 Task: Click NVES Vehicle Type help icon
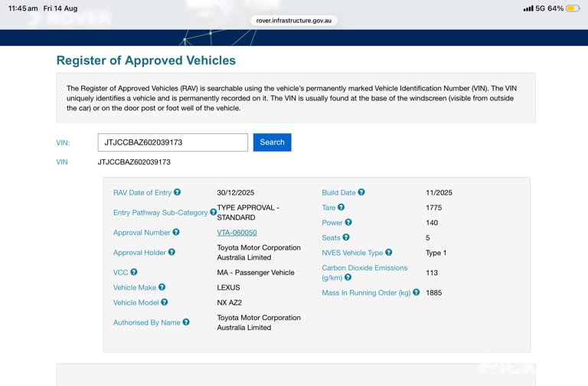(x=388, y=252)
